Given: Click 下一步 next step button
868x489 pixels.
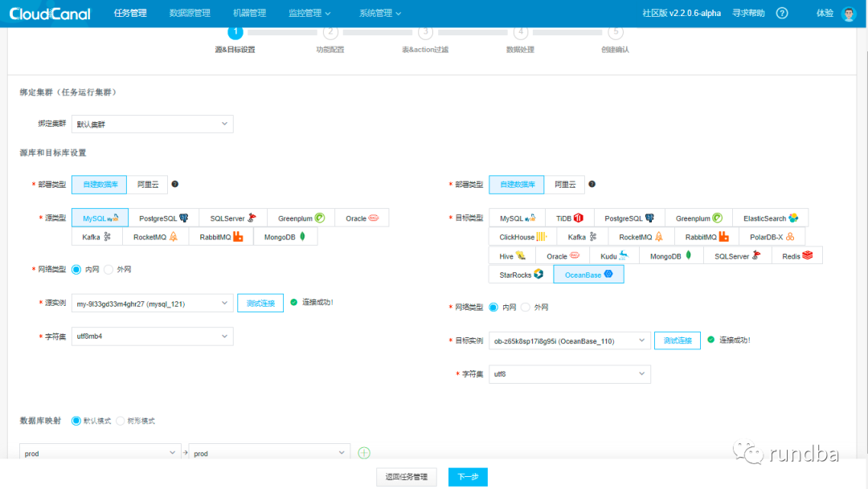Looking at the screenshot, I should click(468, 477).
